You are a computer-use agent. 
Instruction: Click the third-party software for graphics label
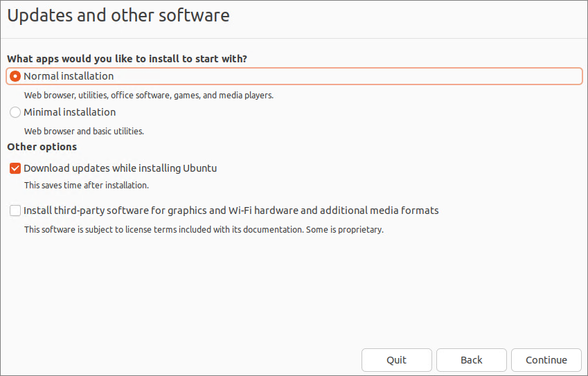point(231,211)
